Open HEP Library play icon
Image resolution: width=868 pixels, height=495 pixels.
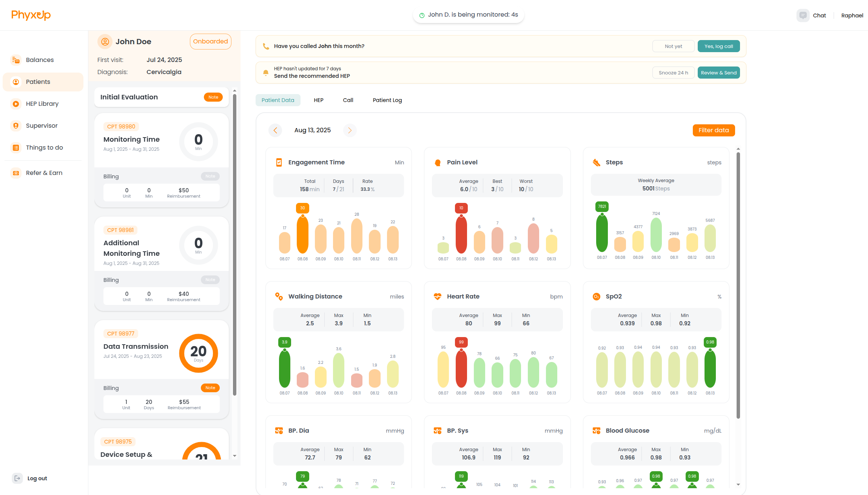(x=16, y=104)
